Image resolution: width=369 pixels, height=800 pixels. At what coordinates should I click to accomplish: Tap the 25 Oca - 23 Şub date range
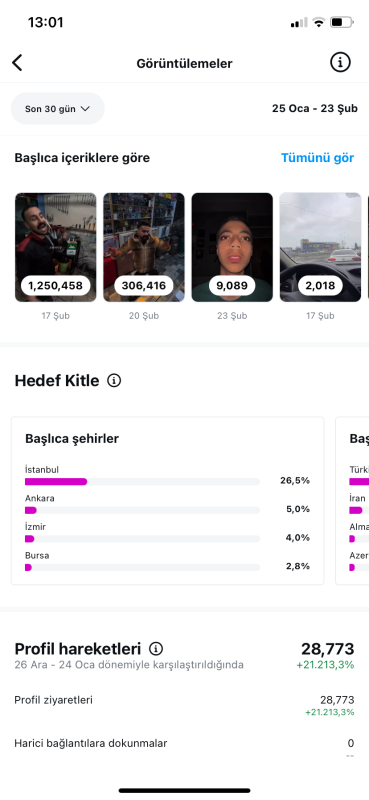tap(315, 109)
